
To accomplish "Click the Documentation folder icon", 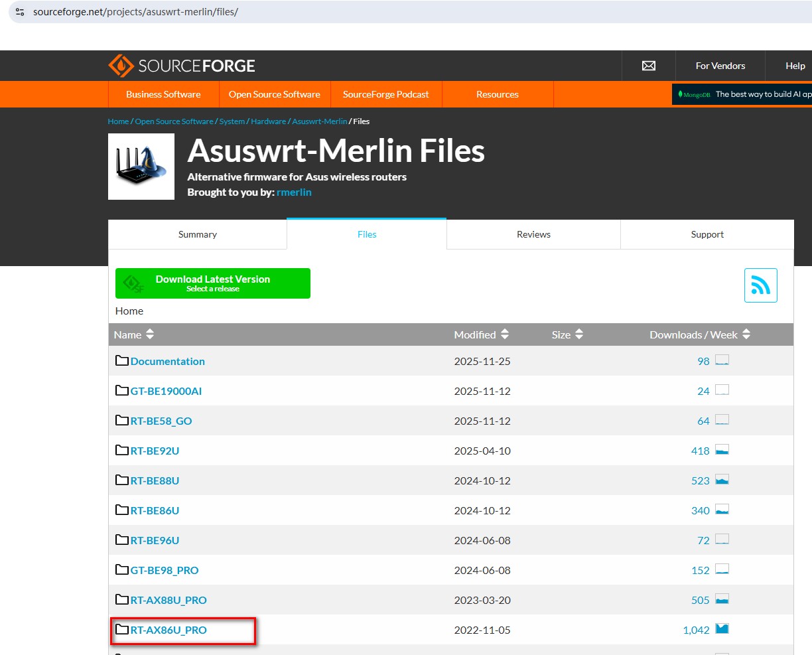I will [122, 360].
